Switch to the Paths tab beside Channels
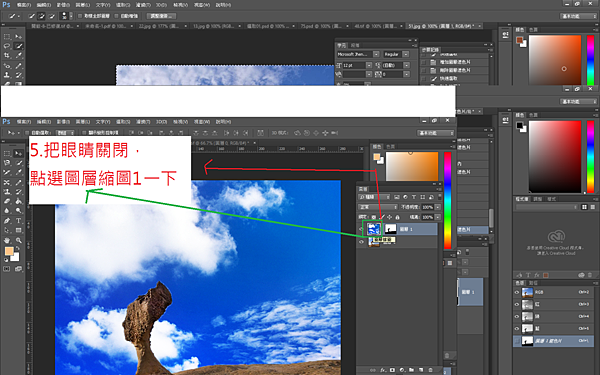600x375 pixels. tap(533, 283)
